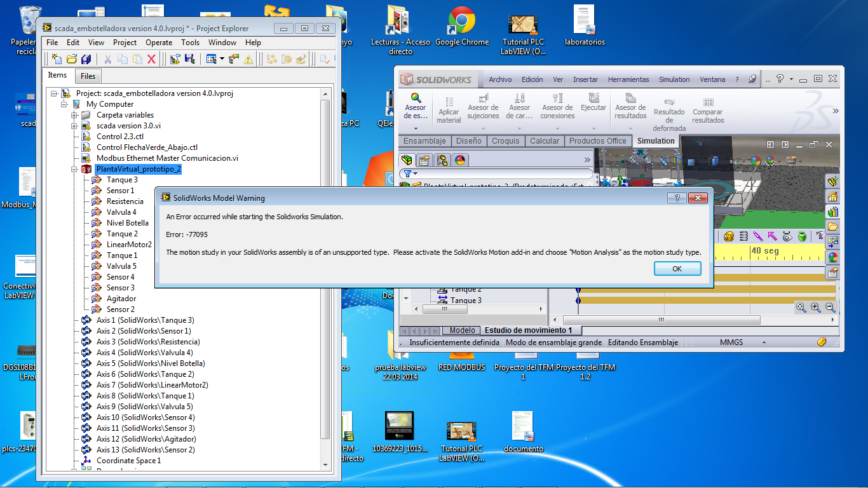Viewport: 868px width, 488px height.
Task: Click the Comparar resultados icon
Action: pyautogui.click(x=708, y=102)
